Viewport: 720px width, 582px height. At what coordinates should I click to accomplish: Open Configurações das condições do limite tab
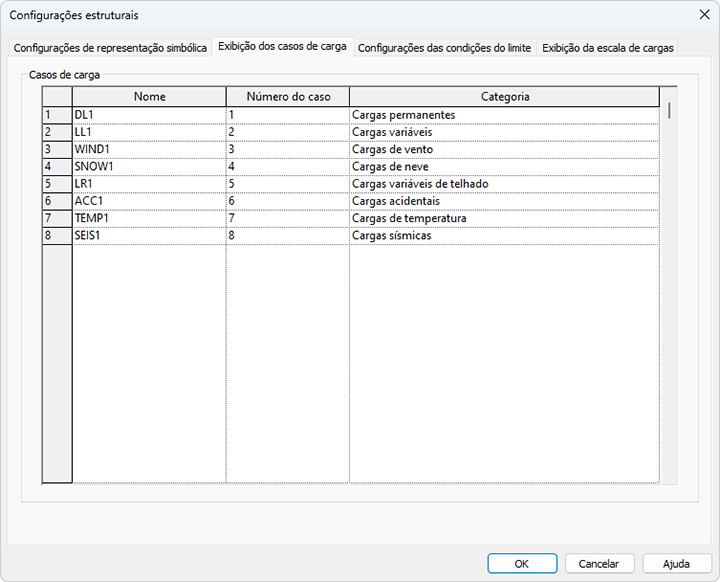click(x=444, y=48)
